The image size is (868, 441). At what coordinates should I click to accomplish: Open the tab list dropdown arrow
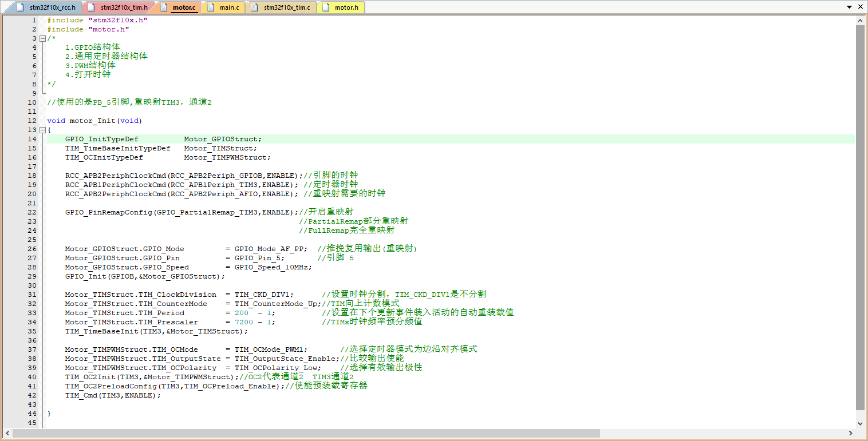tap(849, 7)
